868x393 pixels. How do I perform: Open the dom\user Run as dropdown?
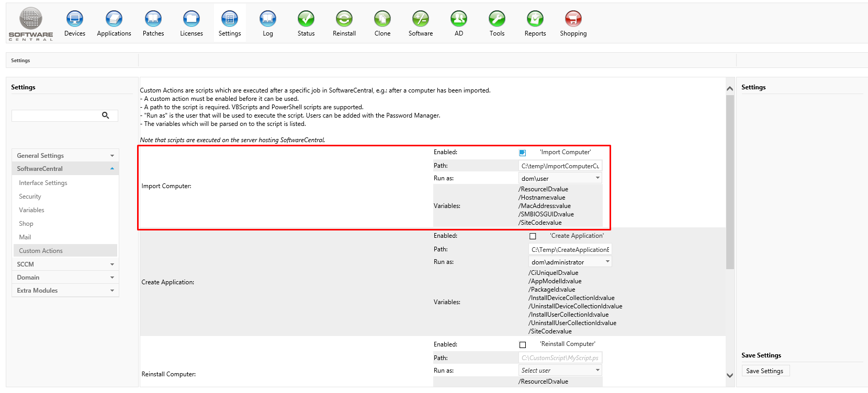[x=560, y=179]
